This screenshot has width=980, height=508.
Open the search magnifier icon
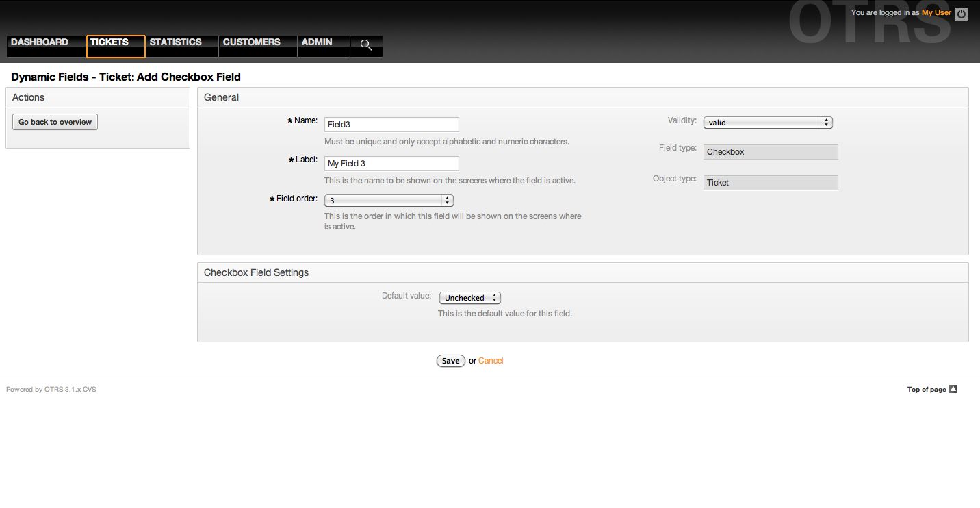(366, 45)
